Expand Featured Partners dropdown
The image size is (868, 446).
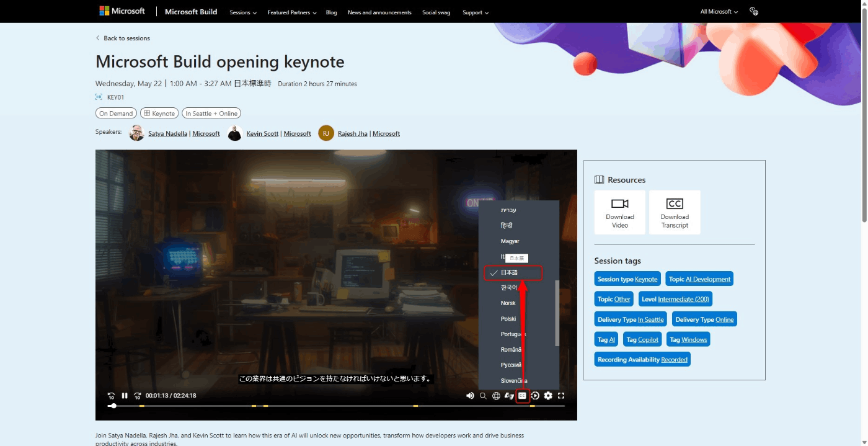pos(292,12)
